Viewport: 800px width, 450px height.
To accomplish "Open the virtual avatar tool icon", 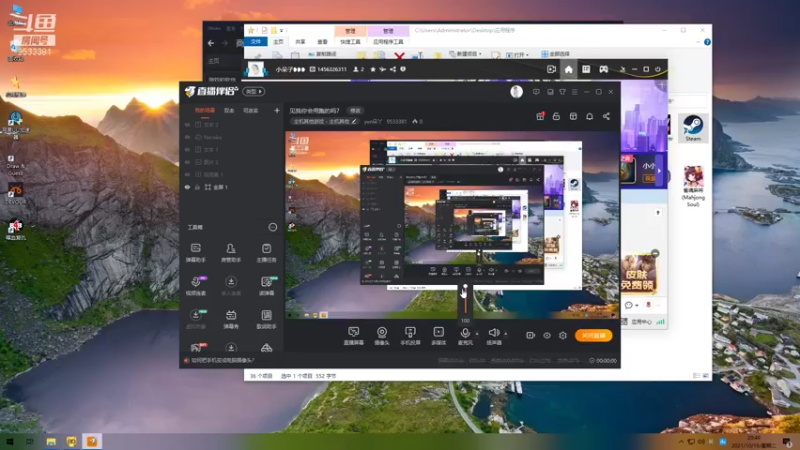I will (196, 319).
